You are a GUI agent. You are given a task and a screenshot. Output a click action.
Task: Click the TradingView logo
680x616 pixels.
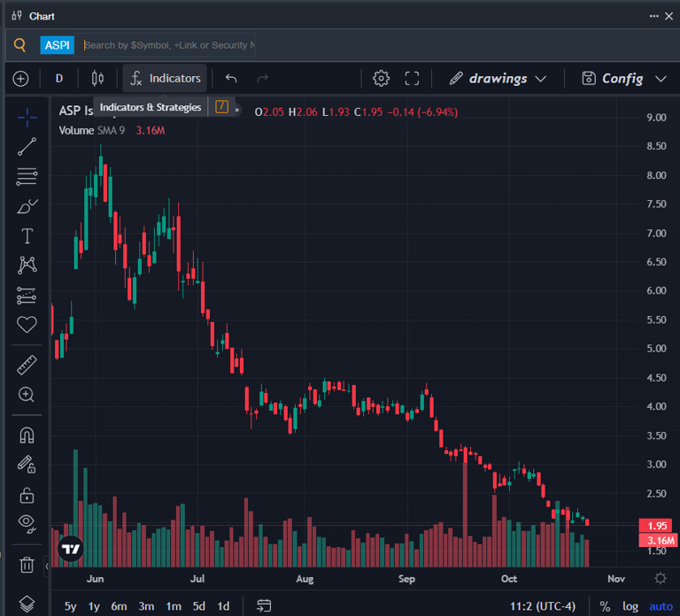tap(71, 549)
